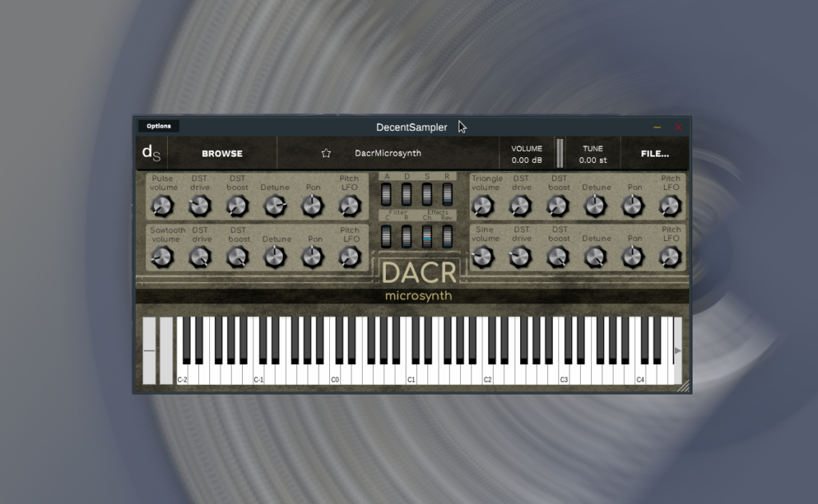Viewport: 818px width, 504px height.
Task: Minimize the DecentSampler window
Action: coord(657,127)
